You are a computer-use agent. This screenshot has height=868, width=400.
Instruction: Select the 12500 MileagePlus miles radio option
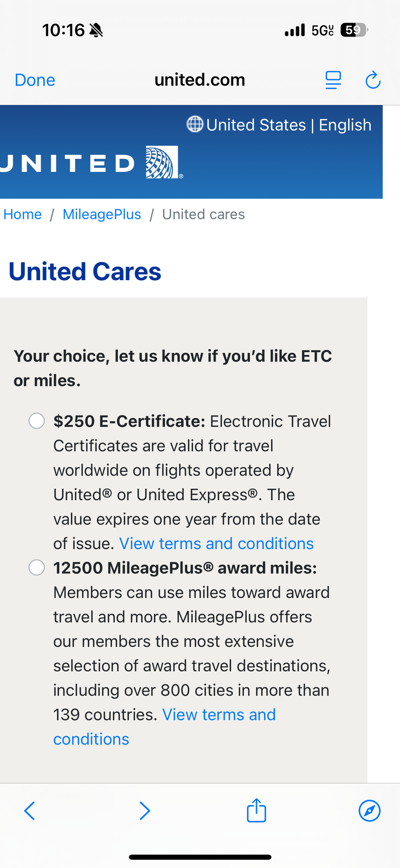[x=37, y=567]
